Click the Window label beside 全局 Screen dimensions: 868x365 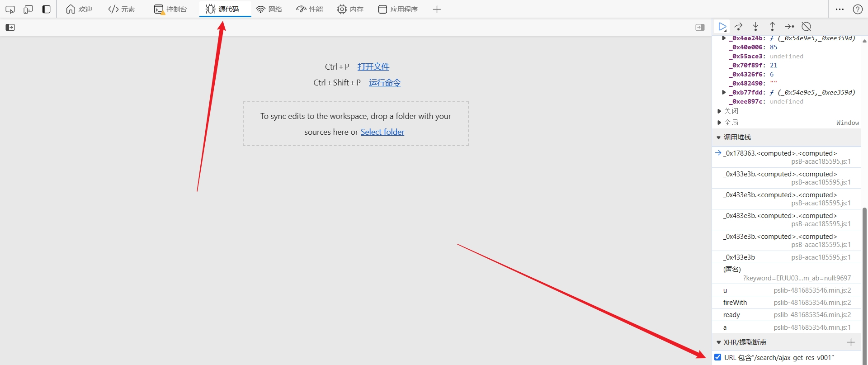847,123
